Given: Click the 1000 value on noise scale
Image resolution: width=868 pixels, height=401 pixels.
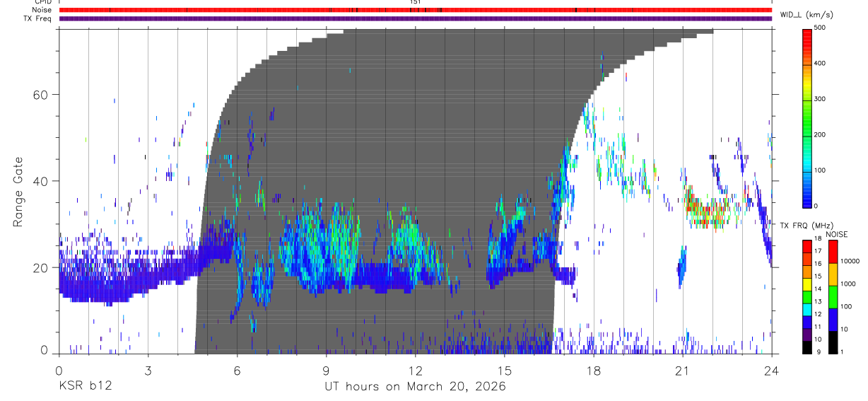Looking at the screenshot, I should tap(848, 284).
